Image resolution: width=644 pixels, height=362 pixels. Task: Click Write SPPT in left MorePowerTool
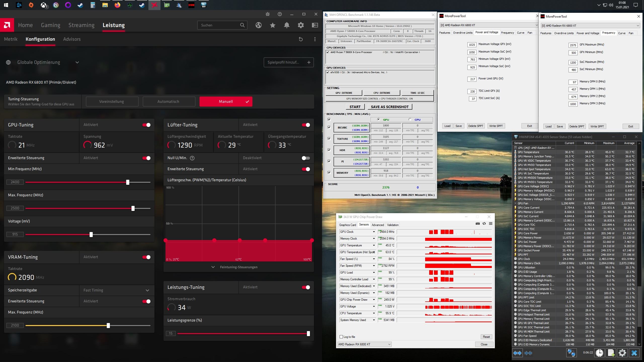pyautogui.click(x=496, y=126)
